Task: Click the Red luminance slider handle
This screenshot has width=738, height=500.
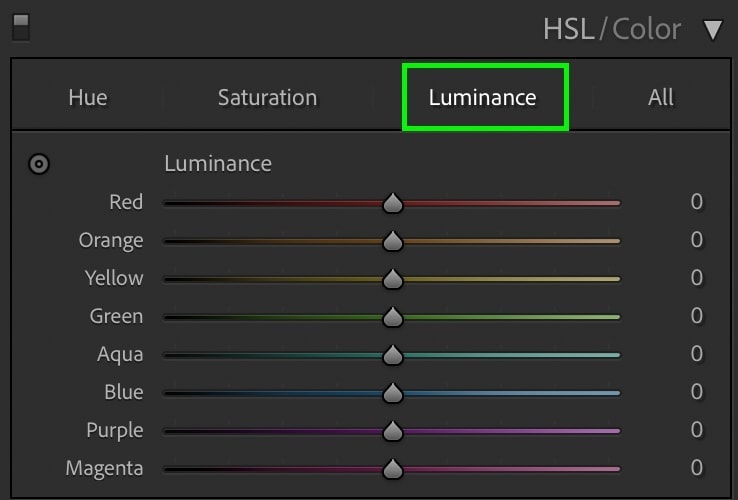Action: [393, 203]
